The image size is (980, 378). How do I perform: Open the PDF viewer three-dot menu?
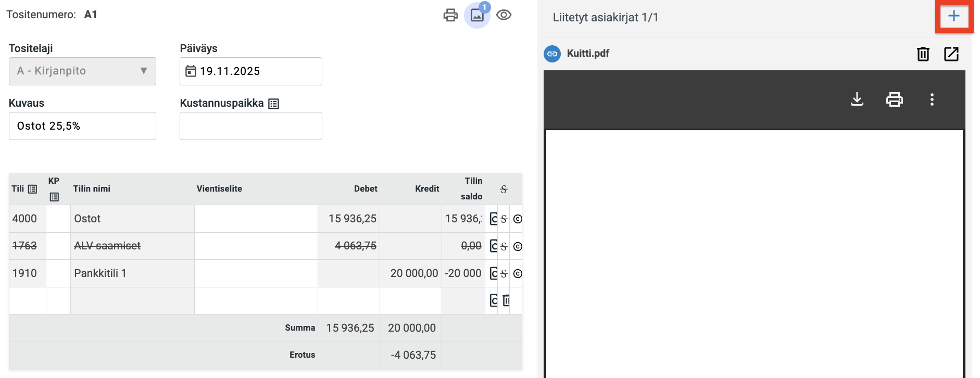click(932, 99)
